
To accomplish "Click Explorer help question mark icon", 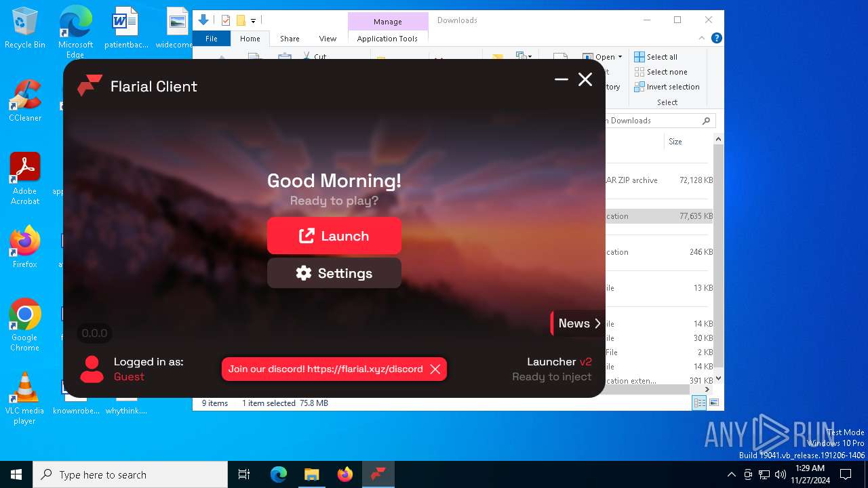I will 716,39.
